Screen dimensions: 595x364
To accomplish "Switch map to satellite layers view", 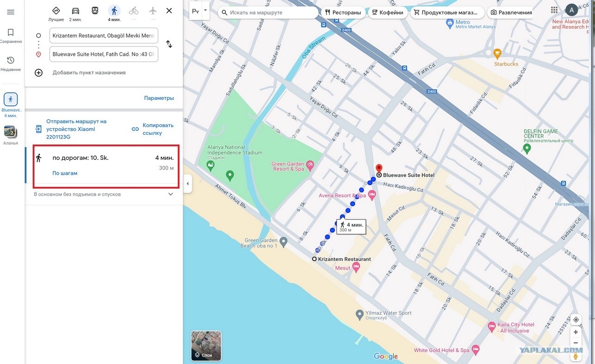I will point(206,346).
